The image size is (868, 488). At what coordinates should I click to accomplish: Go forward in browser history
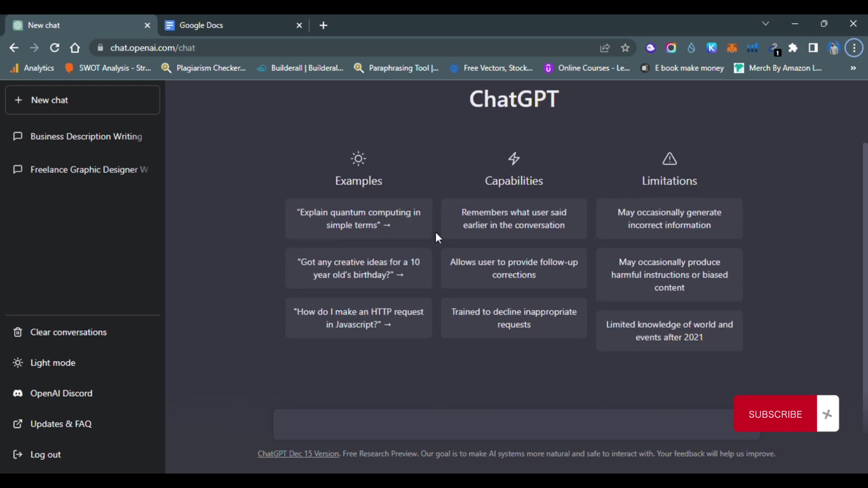point(34,48)
